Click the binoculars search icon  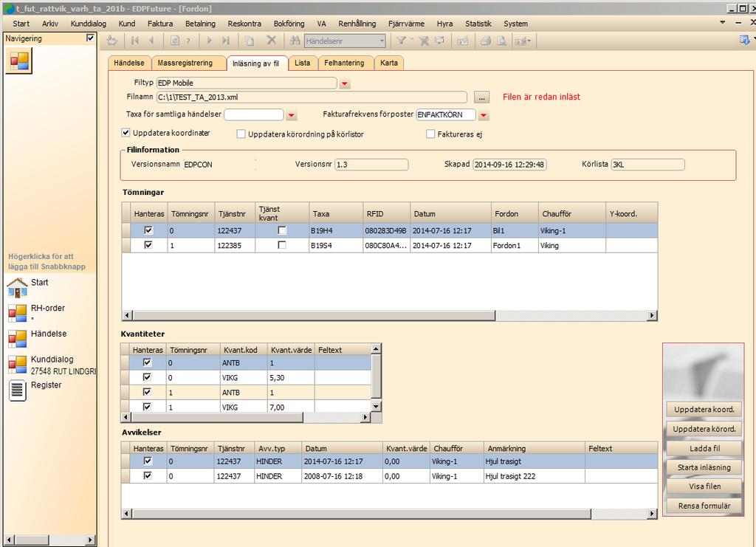tap(295, 41)
